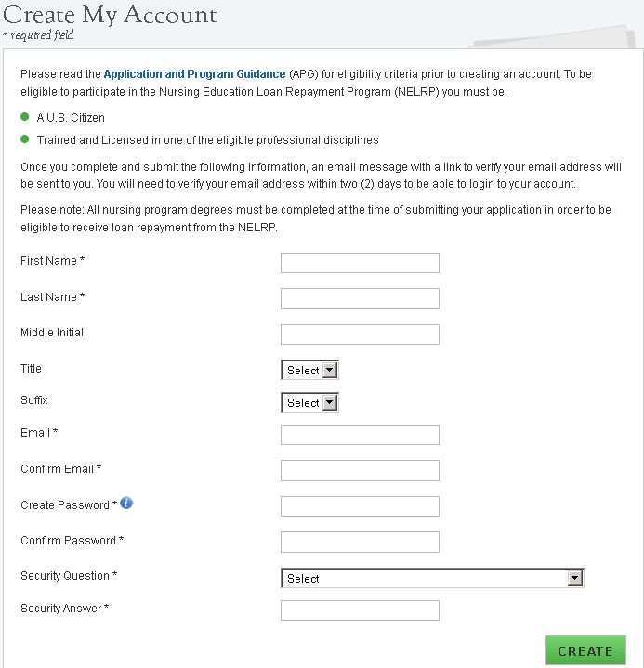Select the Email input field
The image size is (644, 668).
[x=360, y=435]
